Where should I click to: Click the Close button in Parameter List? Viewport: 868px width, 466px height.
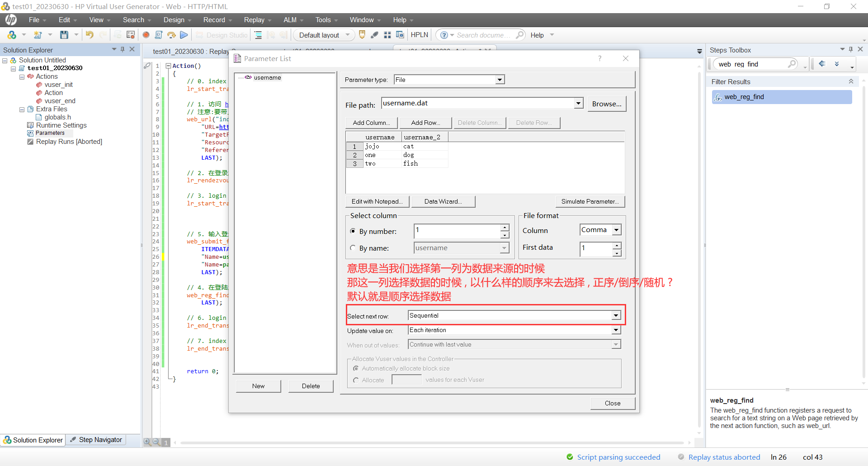point(613,403)
